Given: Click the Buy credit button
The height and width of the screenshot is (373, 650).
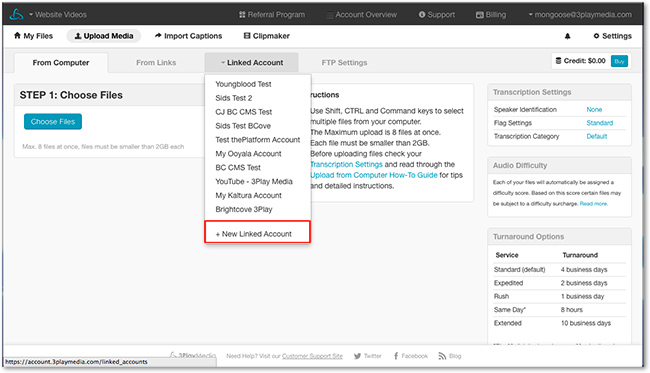Looking at the screenshot, I should pos(619,61).
